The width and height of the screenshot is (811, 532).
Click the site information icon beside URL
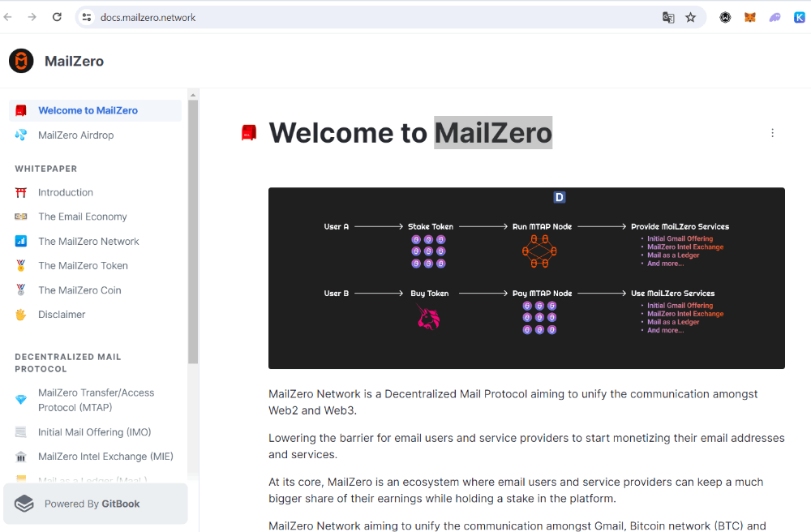pos(87,18)
